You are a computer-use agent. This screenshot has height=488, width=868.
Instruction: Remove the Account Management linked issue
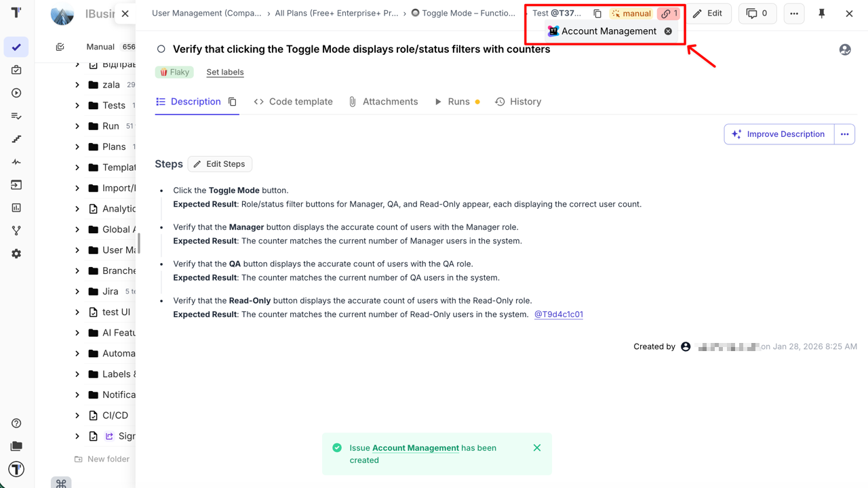pyautogui.click(x=668, y=31)
